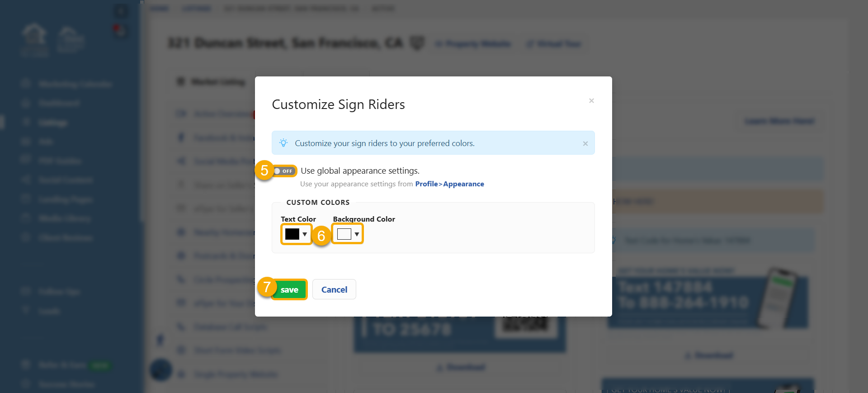Open the Text Color dropdown
Viewport: 868px width, 393px height.
[x=304, y=234]
